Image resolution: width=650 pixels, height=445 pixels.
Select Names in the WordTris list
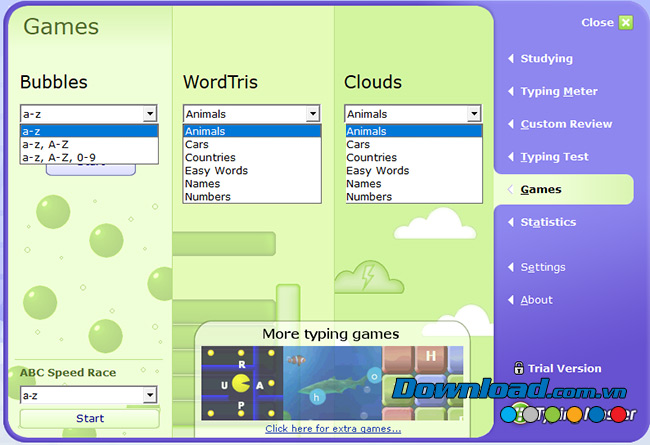coord(252,184)
